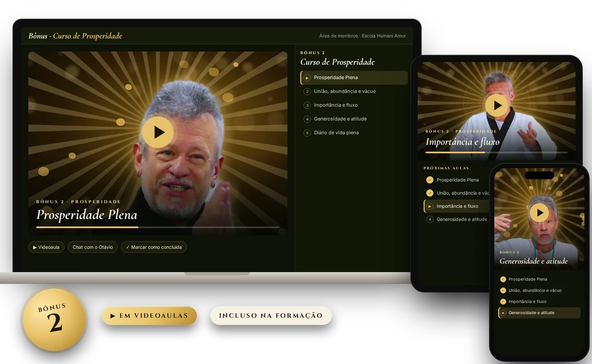Click the play icon beside Importância e fluxo in tablet list

(x=429, y=206)
